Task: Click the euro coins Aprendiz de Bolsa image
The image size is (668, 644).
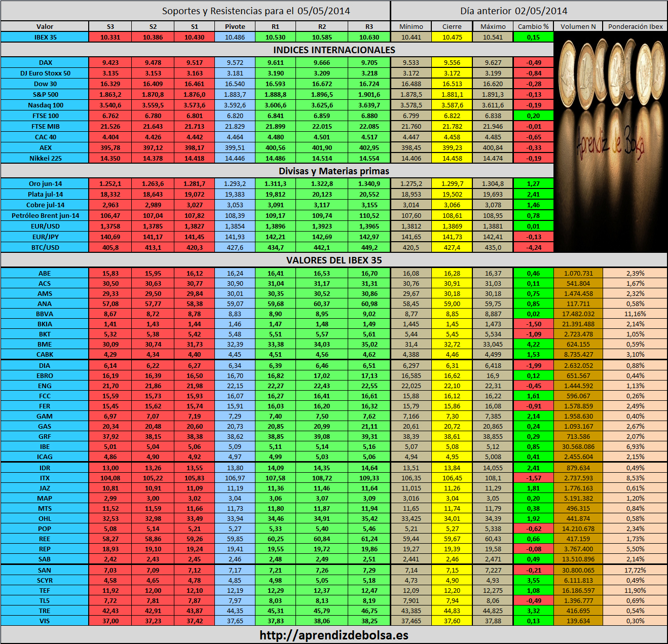Action: pyautogui.click(x=610, y=142)
